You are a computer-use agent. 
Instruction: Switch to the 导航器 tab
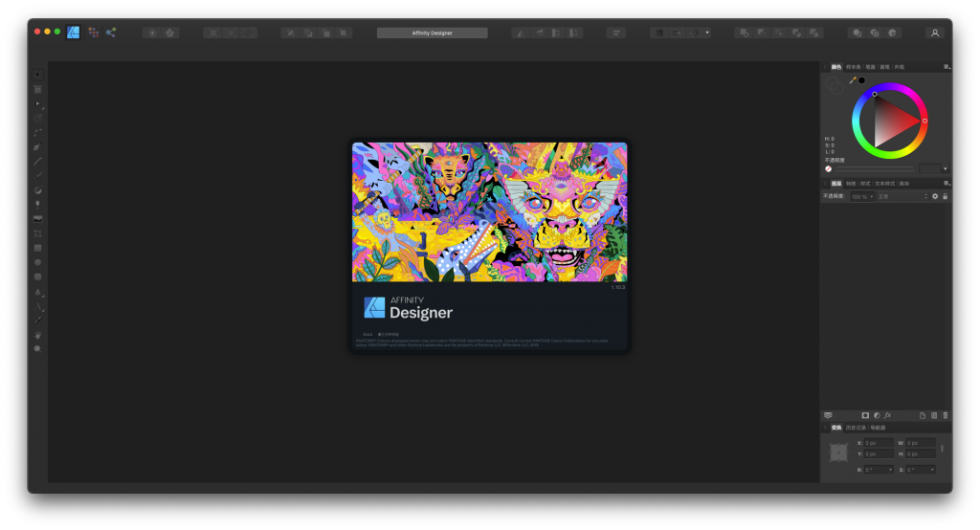[x=878, y=429]
